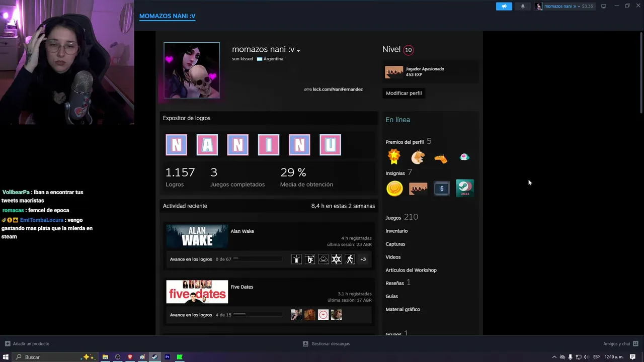Open gold coin badge
This screenshot has height=362, width=644.
point(394,189)
